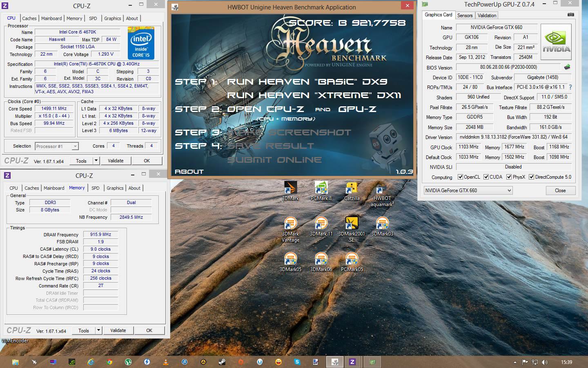Open VLC media player from the taskbar
This screenshot has height=368, width=588.
[165, 362]
